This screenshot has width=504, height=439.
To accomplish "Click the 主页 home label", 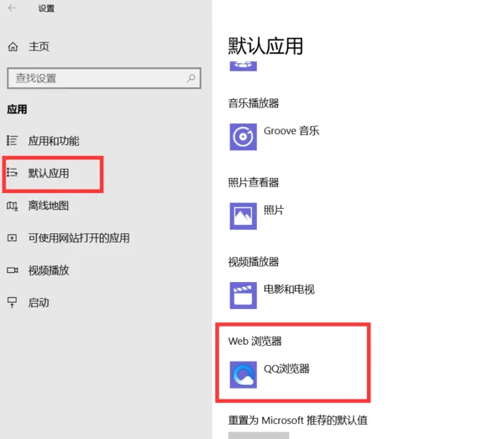I will click(x=39, y=47).
